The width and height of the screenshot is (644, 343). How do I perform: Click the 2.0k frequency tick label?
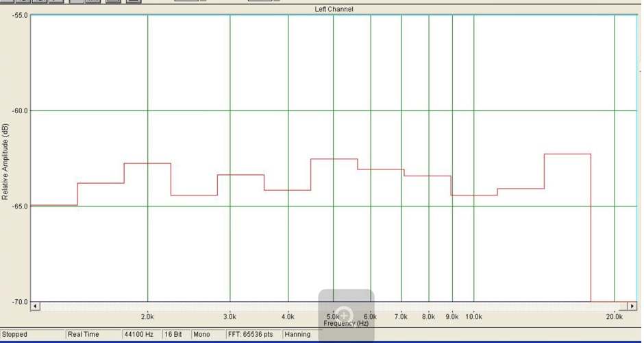coord(147,317)
